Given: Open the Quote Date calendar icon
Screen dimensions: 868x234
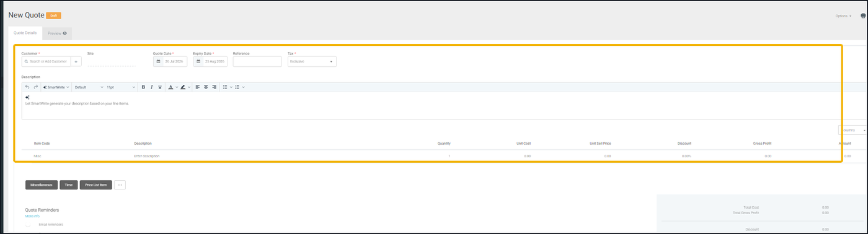Looking at the screenshot, I should coord(158,61).
